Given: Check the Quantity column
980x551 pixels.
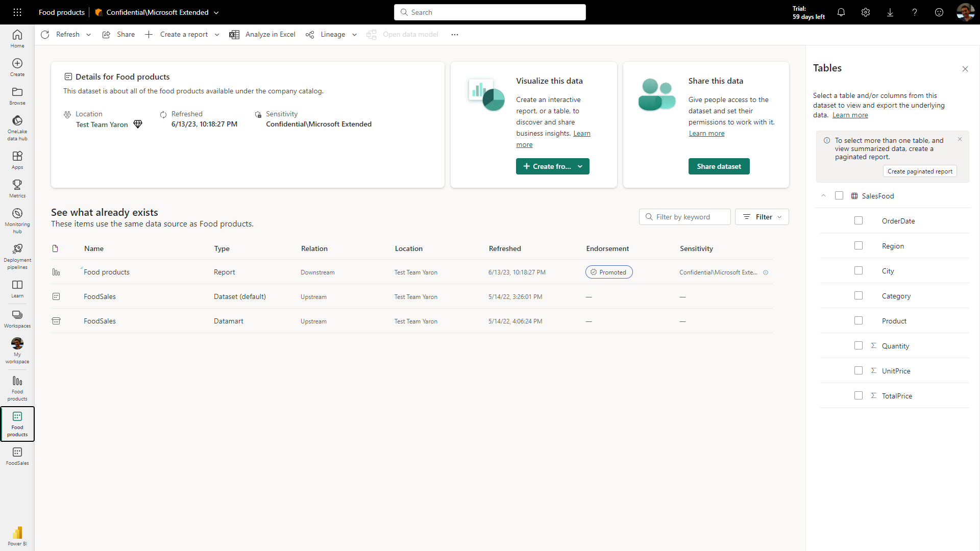Looking at the screenshot, I should click(x=859, y=345).
